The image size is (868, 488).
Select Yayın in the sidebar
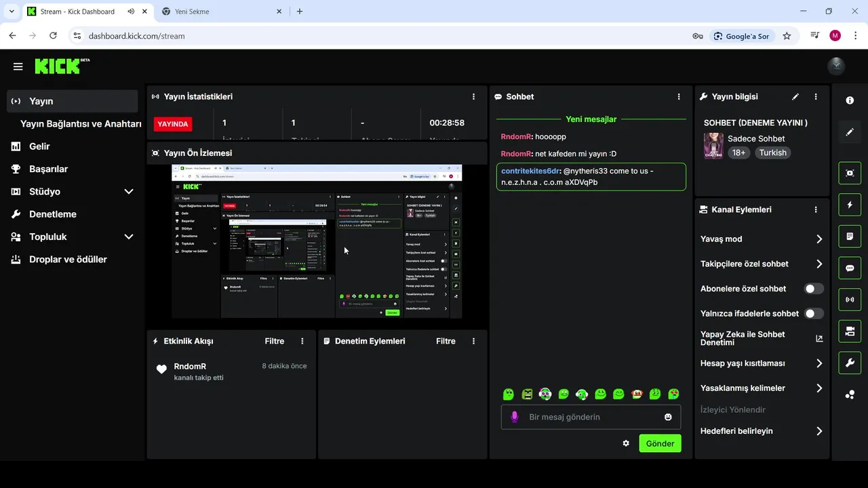[72, 101]
